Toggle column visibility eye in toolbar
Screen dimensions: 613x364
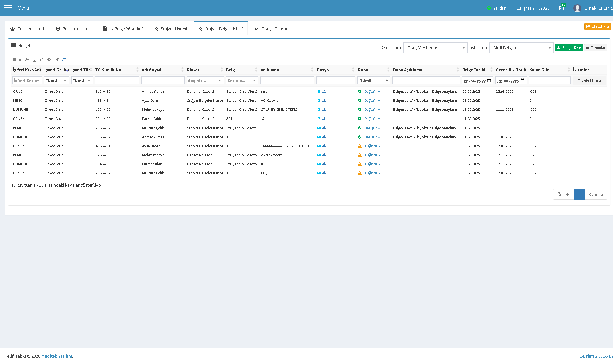click(x=27, y=60)
